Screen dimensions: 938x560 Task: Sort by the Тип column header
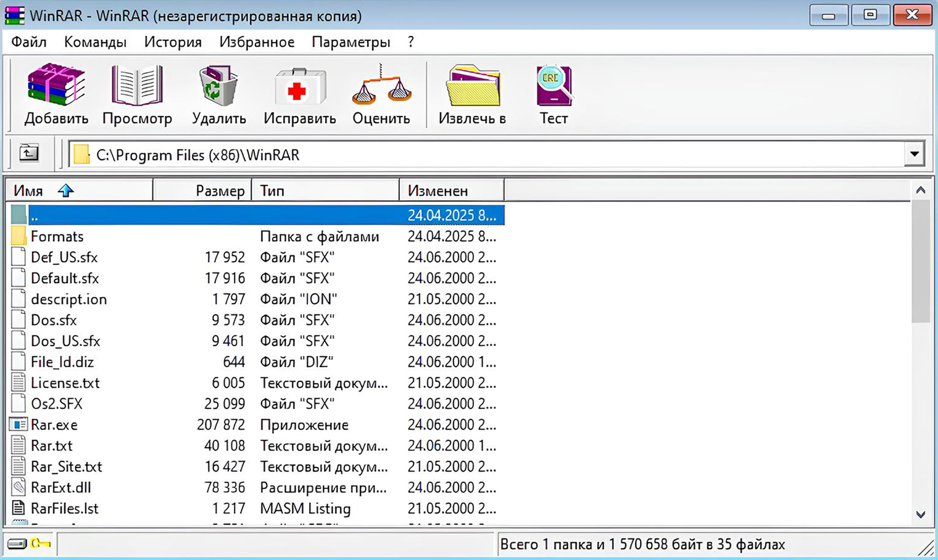click(x=325, y=191)
